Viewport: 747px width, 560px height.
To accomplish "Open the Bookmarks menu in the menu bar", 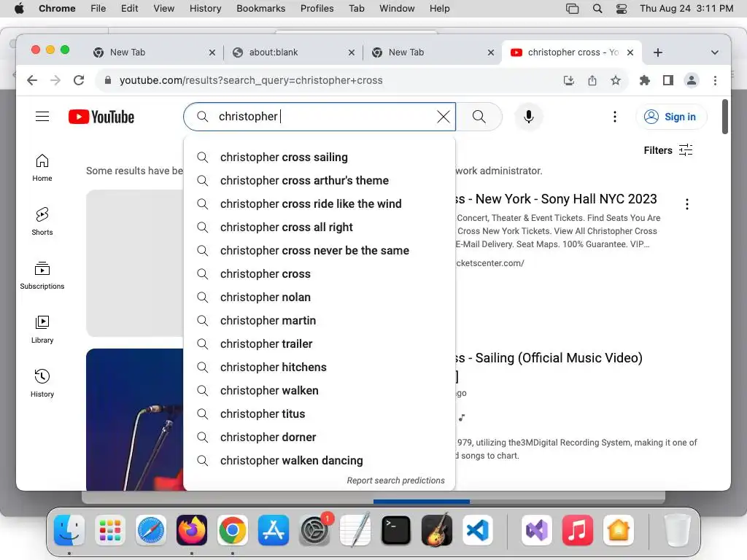I will click(x=260, y=9).
